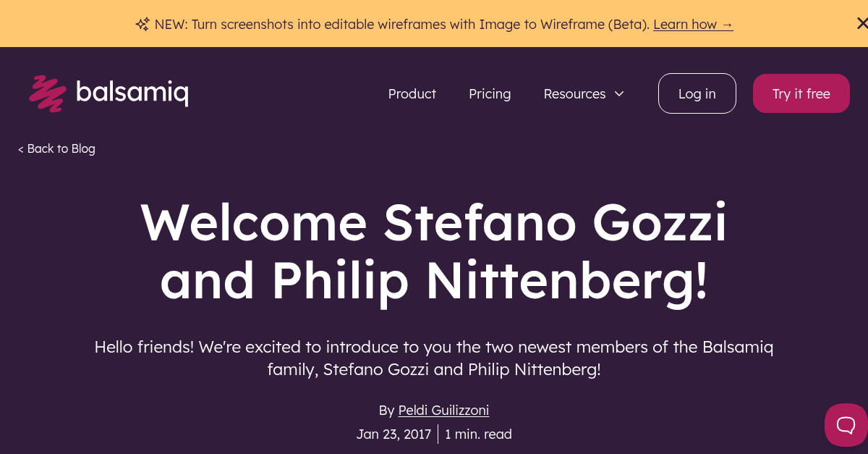Viewport: 868px width, 454px height.
Task: Open the live chat bubble widget
Action: pyautogui.click(x=845, y=425)
